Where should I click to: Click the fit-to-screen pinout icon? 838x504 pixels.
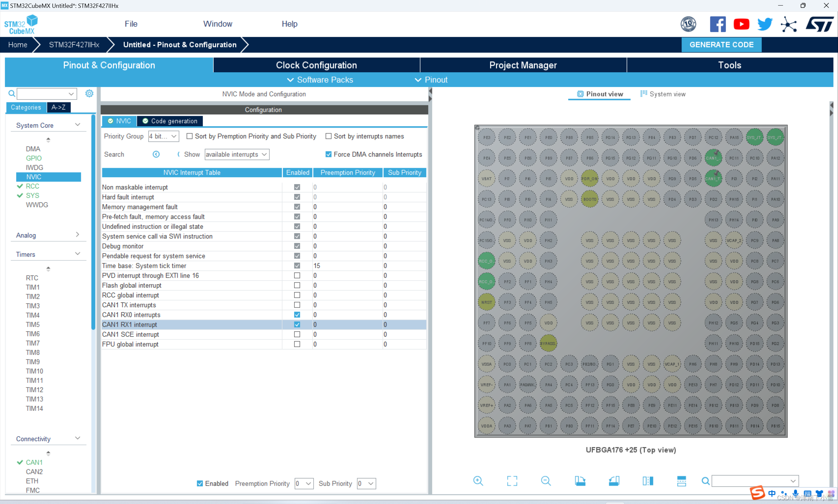512,480
